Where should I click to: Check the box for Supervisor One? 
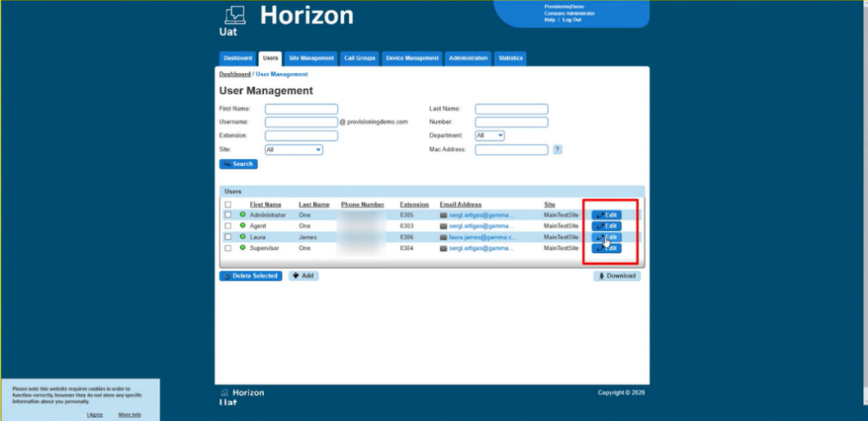(x=228, y=248)
